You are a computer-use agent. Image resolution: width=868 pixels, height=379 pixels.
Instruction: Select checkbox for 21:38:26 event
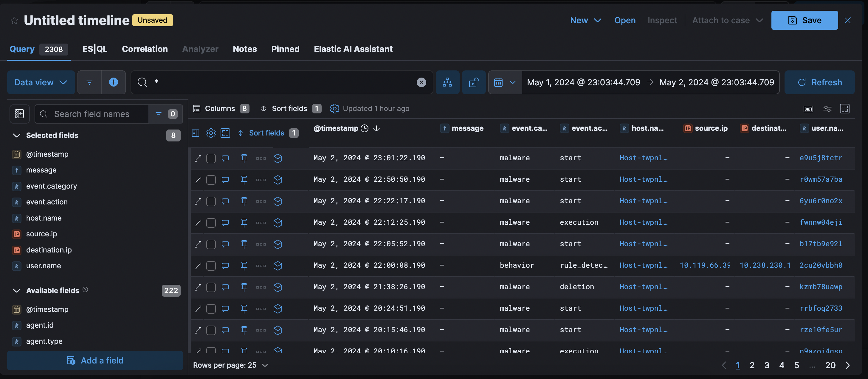[211, 287]
